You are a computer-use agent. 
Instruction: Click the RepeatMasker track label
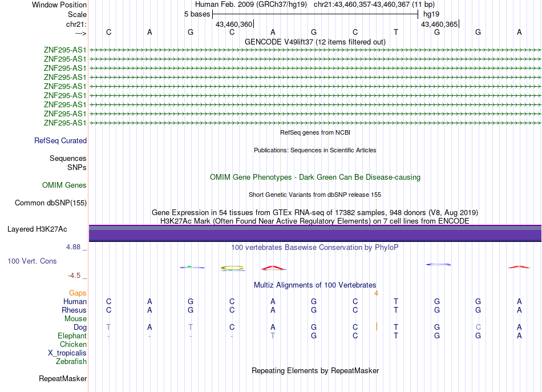(63, 379)
